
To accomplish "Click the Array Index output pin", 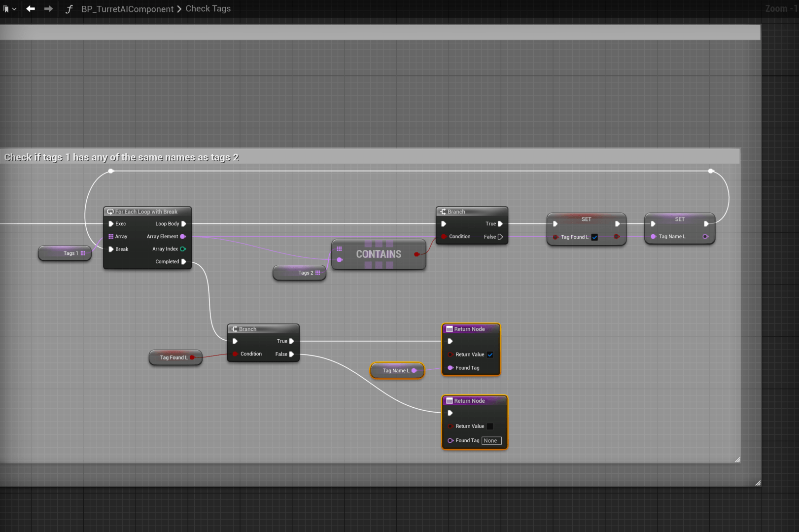I will [183, 249].
